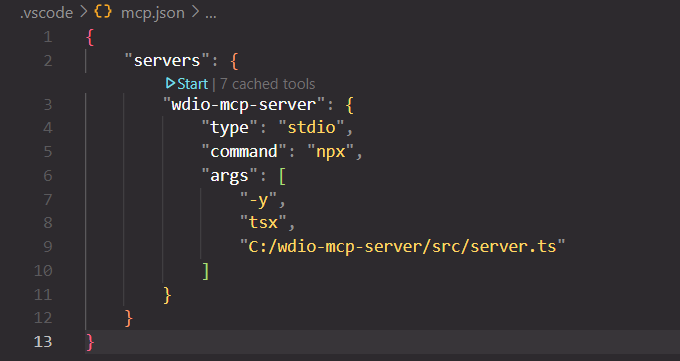This screenshot has height=361, width=680.
Task: Select the mcp.json breadcrumb item
Action: (x=153, y=13)
